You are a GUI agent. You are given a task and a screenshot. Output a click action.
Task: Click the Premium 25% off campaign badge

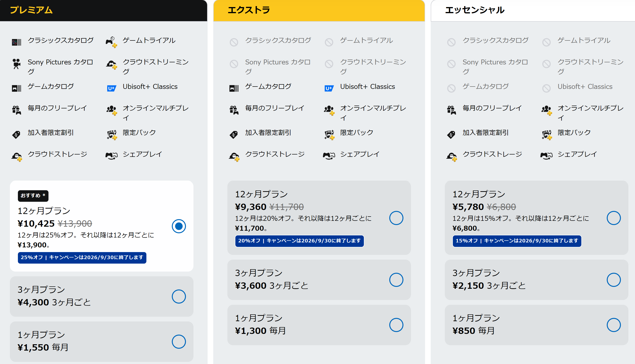82,257
